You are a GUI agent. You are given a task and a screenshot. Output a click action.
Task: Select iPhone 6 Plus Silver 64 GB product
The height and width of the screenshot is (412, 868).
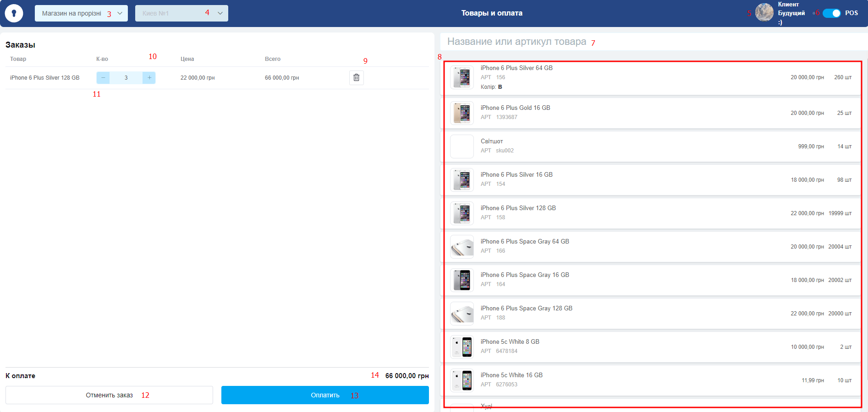651,77
